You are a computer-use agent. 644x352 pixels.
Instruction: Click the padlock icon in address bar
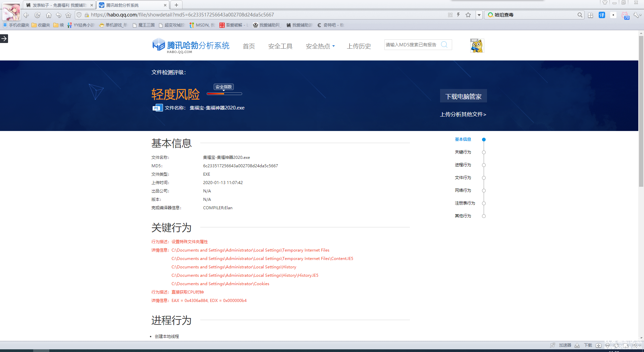tap(87, 15)
